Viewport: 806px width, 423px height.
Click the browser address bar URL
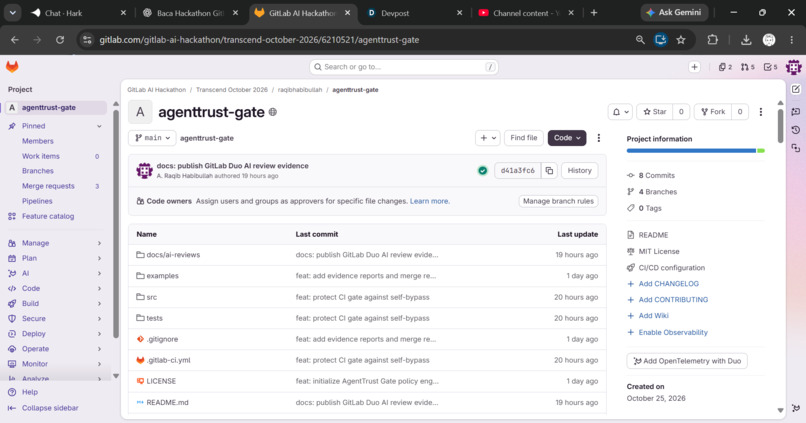coord(259,40)
